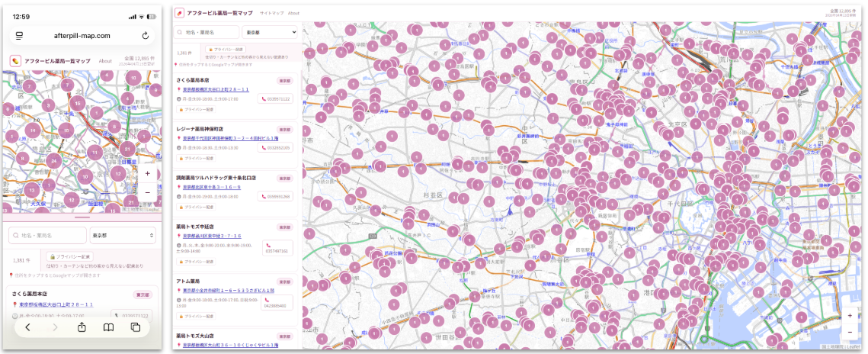Open About link in mobile header
Image resolution: width=868 pixels, height=354 pixels.
click(105, 61)
